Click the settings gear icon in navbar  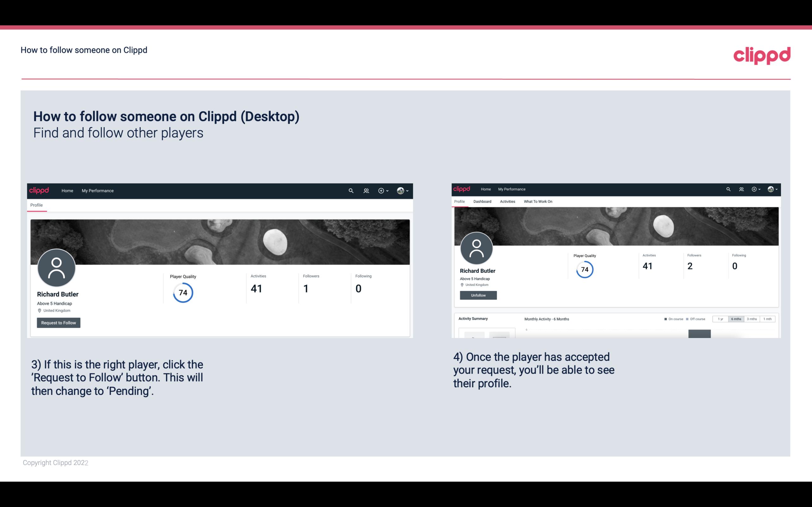coord(381,190)
